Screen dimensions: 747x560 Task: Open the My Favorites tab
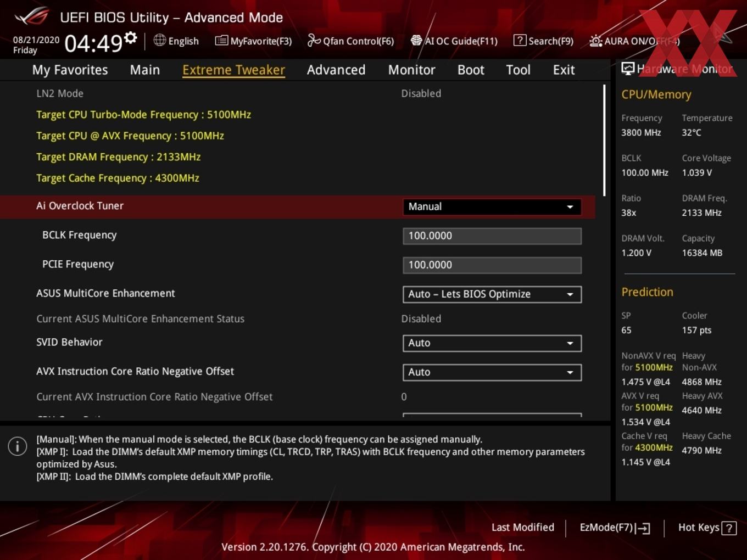point(70,70)
